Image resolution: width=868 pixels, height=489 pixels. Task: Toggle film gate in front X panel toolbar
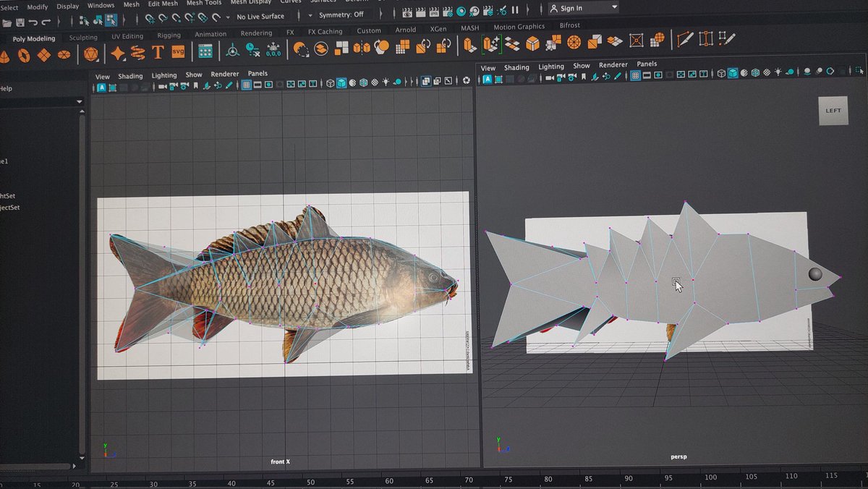(x=258, y=85)
